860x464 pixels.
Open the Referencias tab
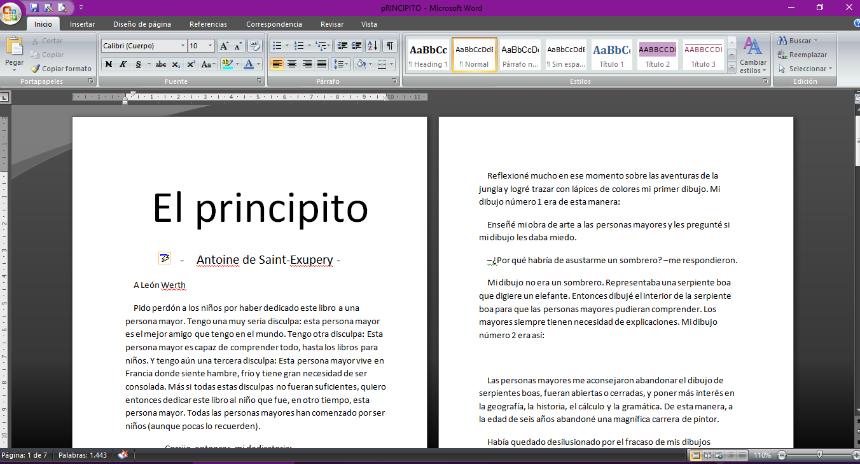tap(208, 24)
